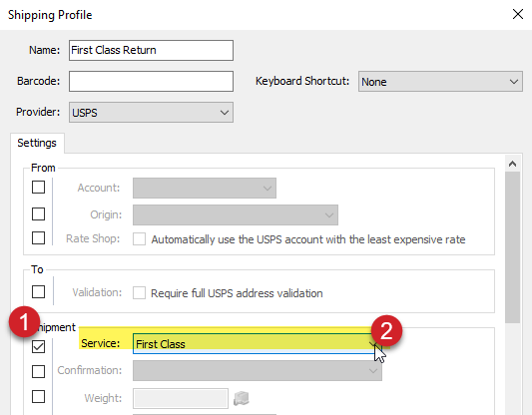Click the vertical scrollbar thumb

[x=512, y=247]
